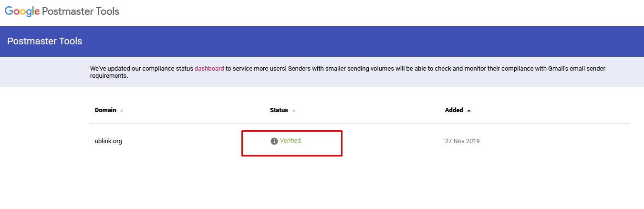Open the compliance status dashboard link
This screenshot has width=644, height=209.
pos(209,69)
